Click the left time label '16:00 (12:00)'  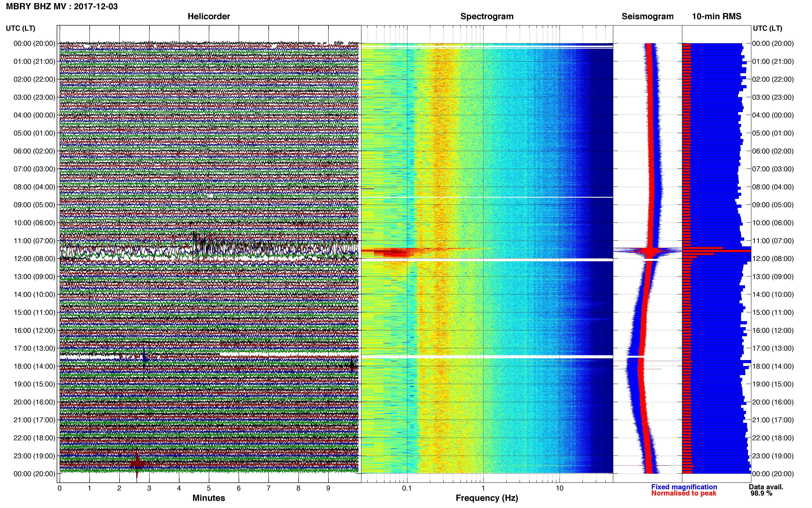(x=34, y=331)
